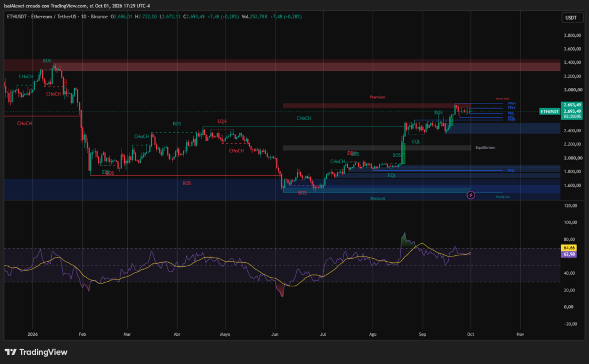Click the green ETHUSDT price tag
Viewport: 589px width, 364px height.
coord(549,112)
